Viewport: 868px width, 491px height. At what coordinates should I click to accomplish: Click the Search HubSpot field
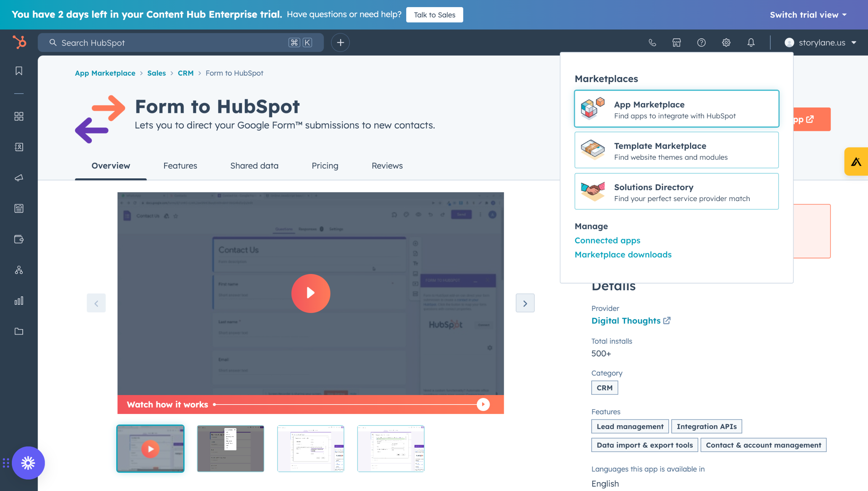[170, 42]
